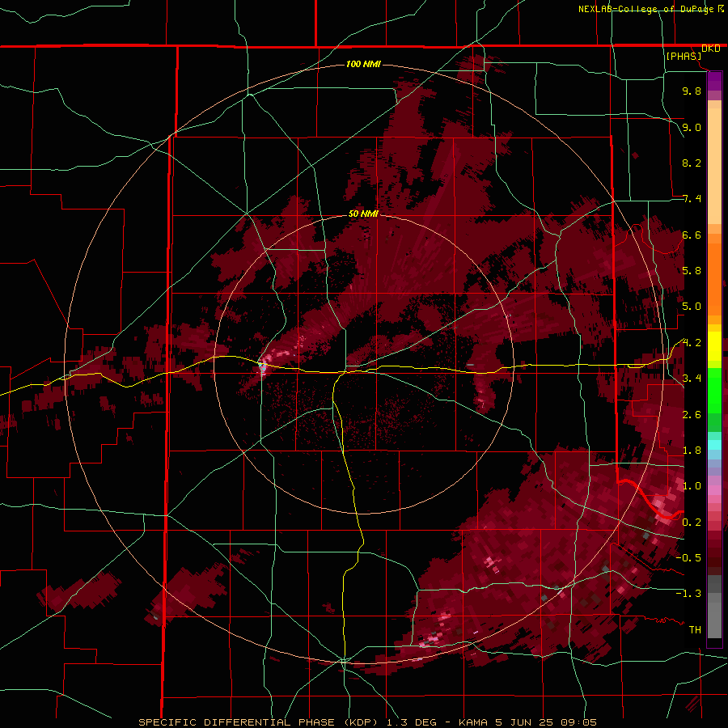
Task: Click the 5.8 scale value
Action: [692, 271]
